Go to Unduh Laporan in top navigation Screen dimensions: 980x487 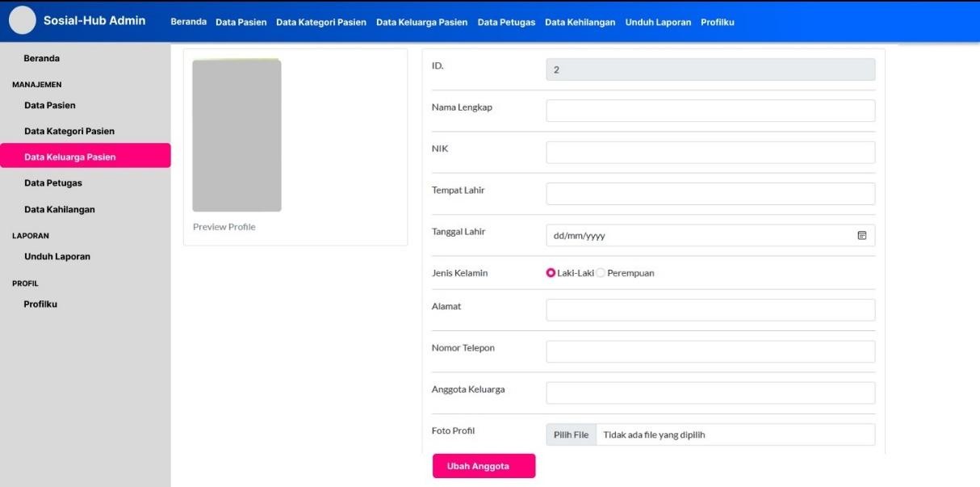click(x=658, y=22)
